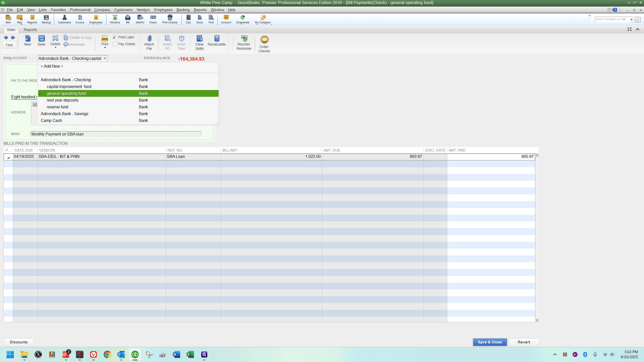Open the Employees center icon

click(x=96, y=19)
